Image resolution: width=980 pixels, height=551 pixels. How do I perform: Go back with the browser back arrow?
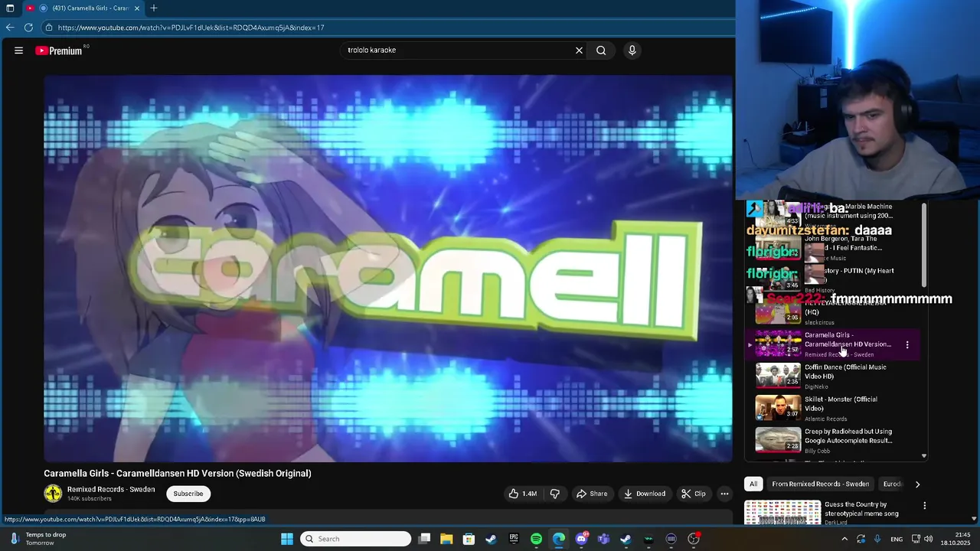10,28
